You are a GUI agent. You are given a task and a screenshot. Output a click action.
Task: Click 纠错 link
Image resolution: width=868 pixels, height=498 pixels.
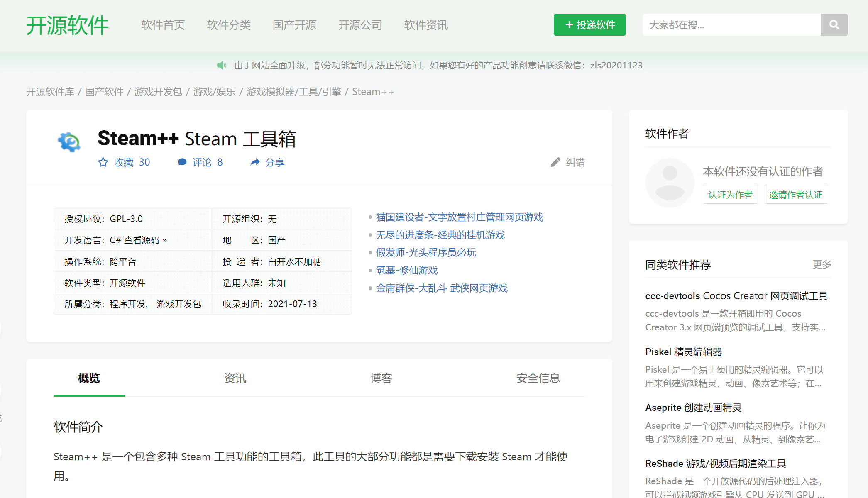pyautogui.click(x=568, y=162)
